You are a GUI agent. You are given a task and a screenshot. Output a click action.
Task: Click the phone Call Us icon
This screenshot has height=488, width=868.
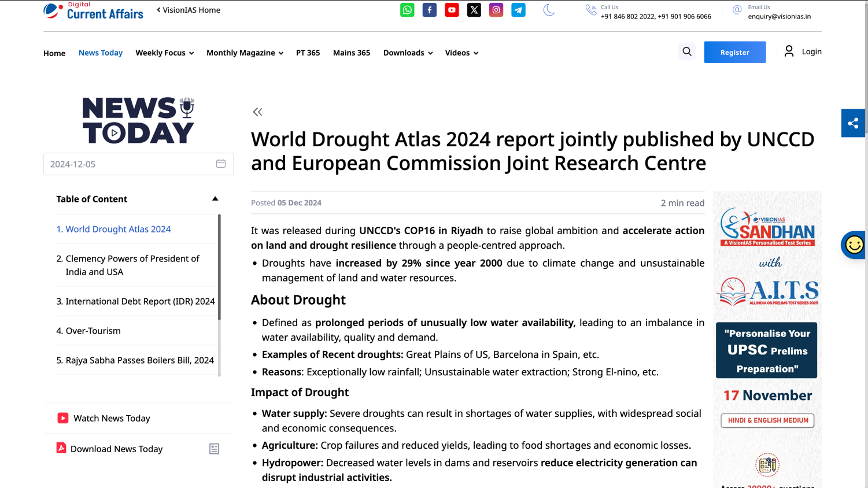[590, 10]
